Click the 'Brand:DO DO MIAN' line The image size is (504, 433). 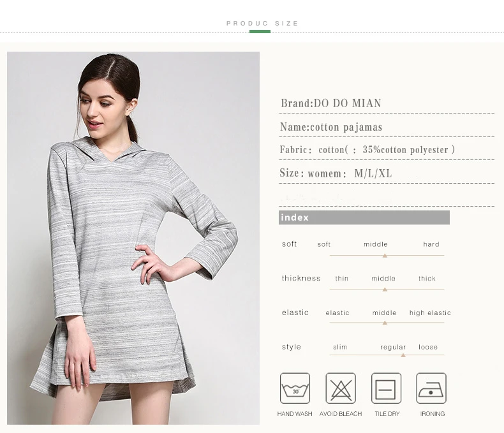[x=331, y=103]
